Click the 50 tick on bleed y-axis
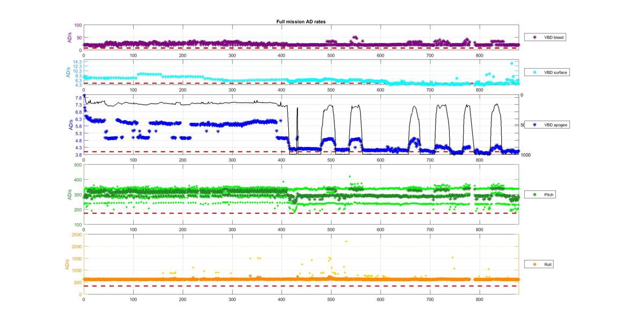Image resolution: width=644 pixels, height=331 pixels. (x=79, y=38)
